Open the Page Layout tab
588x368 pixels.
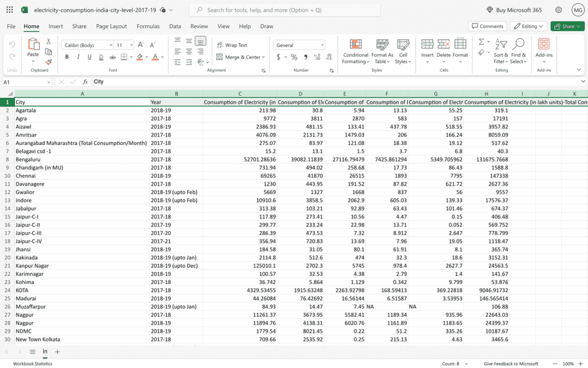pyautogui.click(x=111, y=26)
